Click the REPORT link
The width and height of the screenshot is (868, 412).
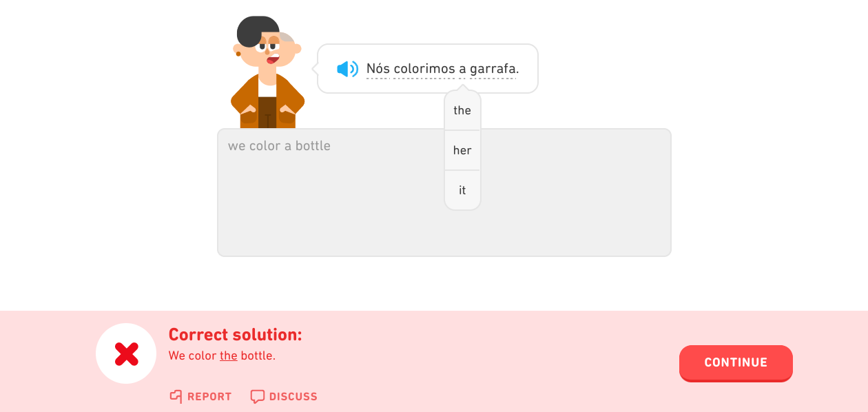(x=200, y=396)
